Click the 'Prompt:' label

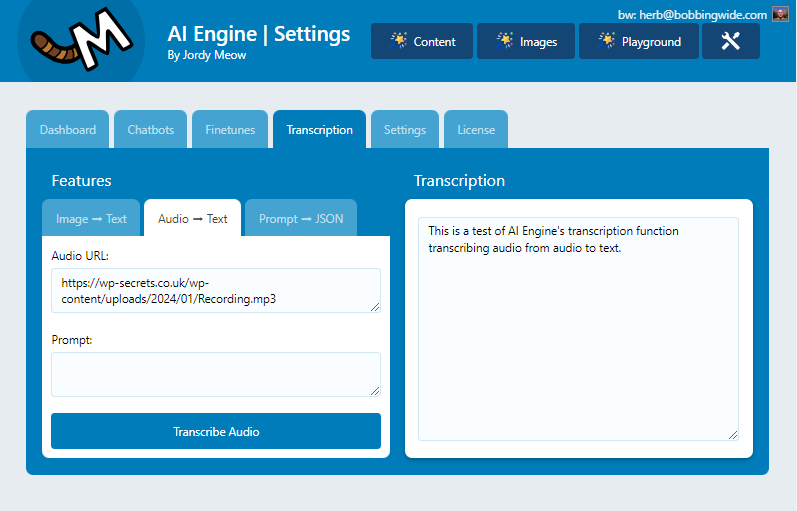click(72, 340)
